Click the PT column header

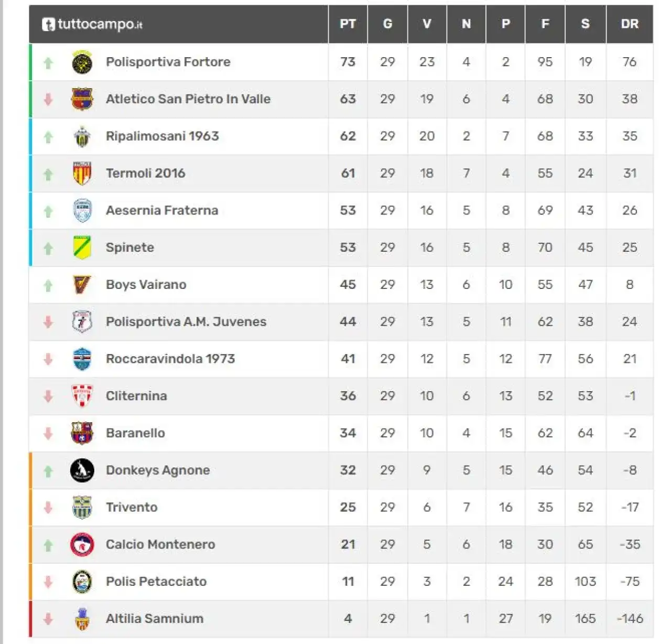click(348, 24)
